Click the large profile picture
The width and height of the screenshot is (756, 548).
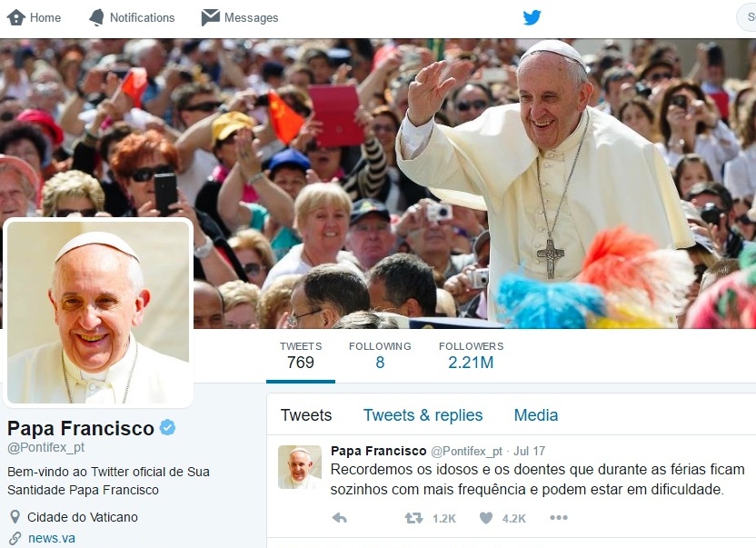[98, 312]
